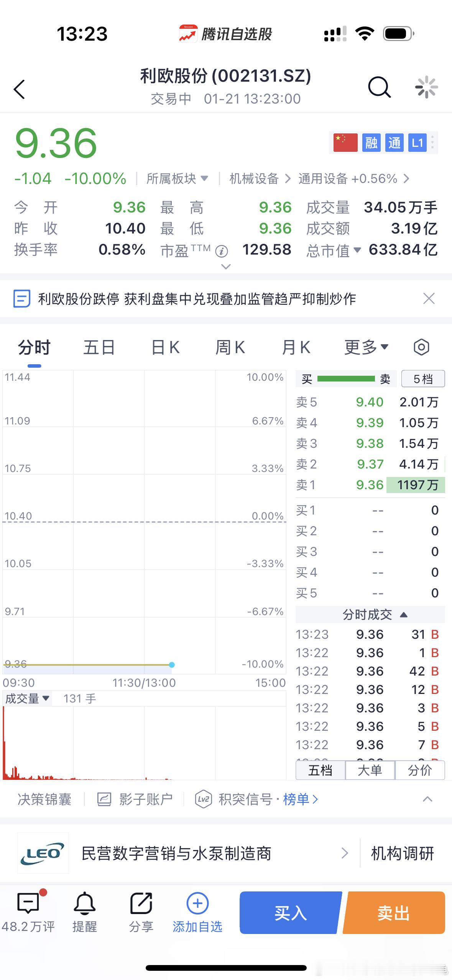Switch to the 分时 tab

pyautogui.click(x=35, y=347)
